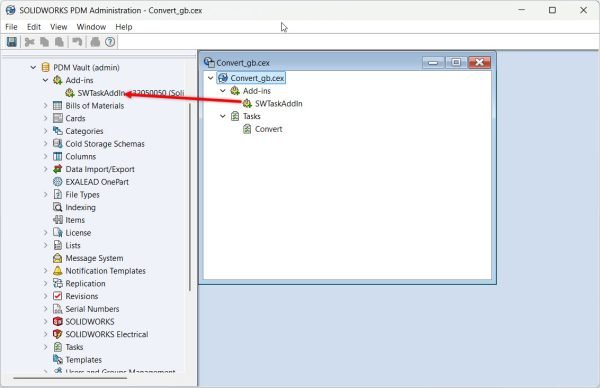600x388 pixels.
Task: Click the Serial Numbers icon
Action: 57,308
